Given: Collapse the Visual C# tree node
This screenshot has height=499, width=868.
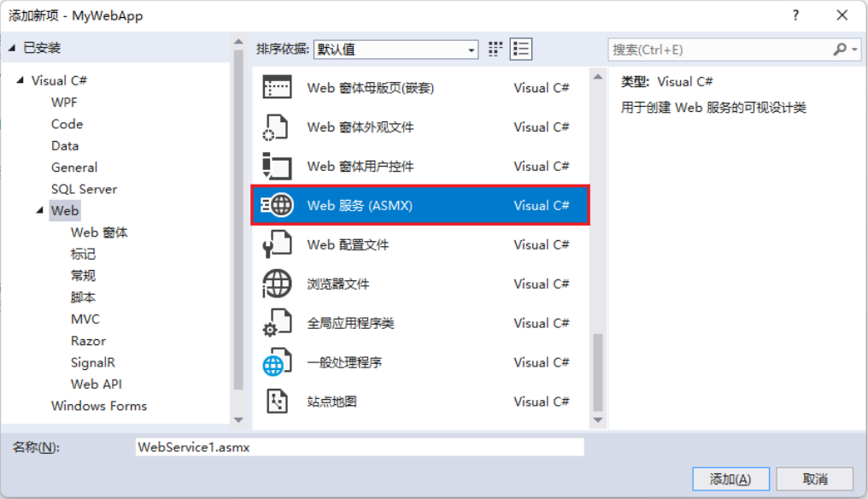Looking at the screenshot, I should click(x=21, y=80).
